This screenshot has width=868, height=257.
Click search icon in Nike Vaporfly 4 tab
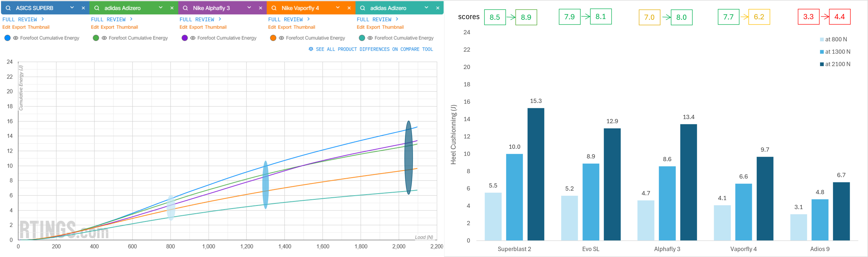pos(274,8)
